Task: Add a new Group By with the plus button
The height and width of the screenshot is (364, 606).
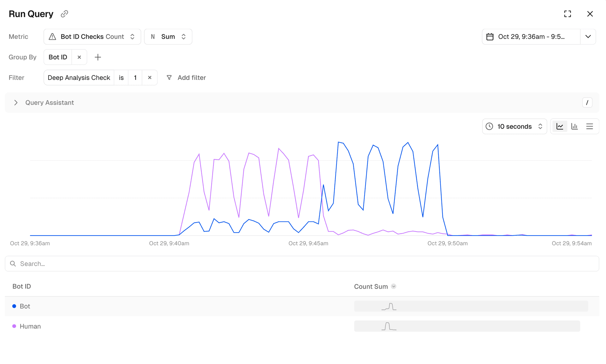Action: tap(98, 57)
